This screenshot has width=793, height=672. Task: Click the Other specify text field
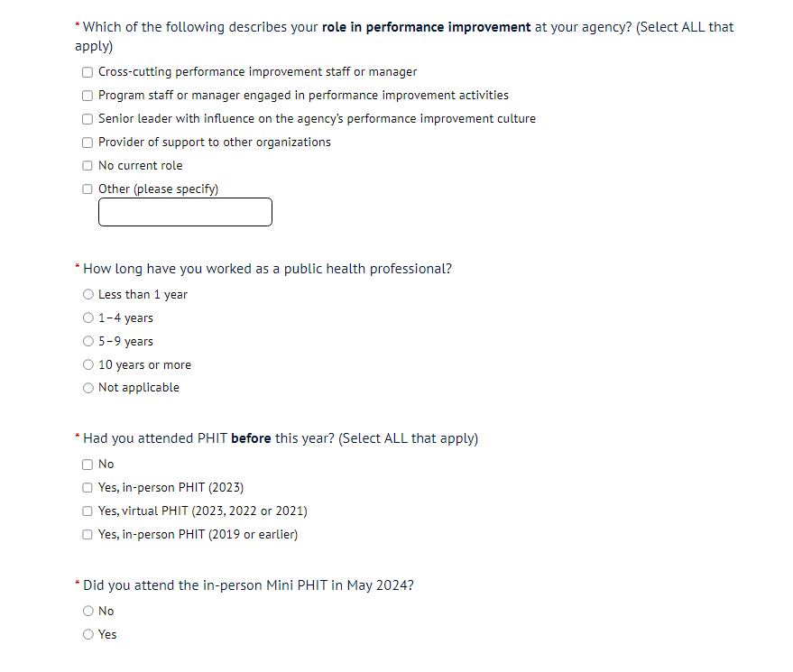[x=185, y=213]
